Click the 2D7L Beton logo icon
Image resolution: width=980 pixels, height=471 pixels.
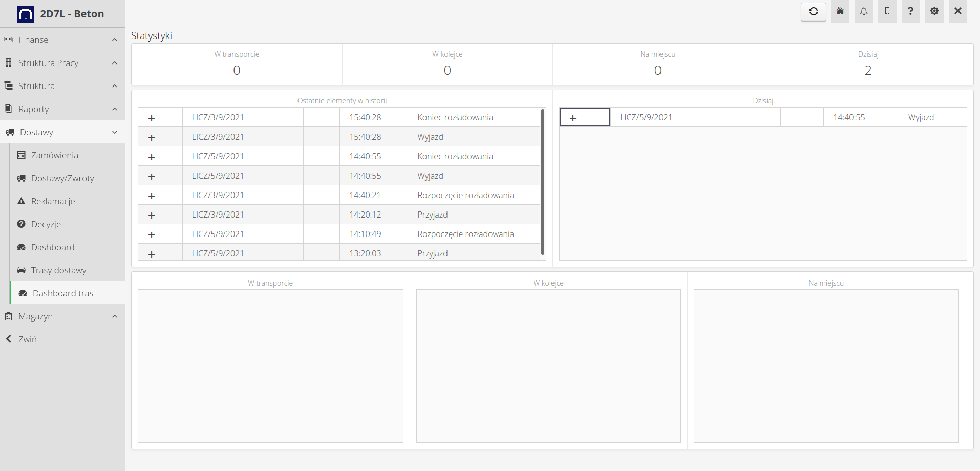click(26, 14)
